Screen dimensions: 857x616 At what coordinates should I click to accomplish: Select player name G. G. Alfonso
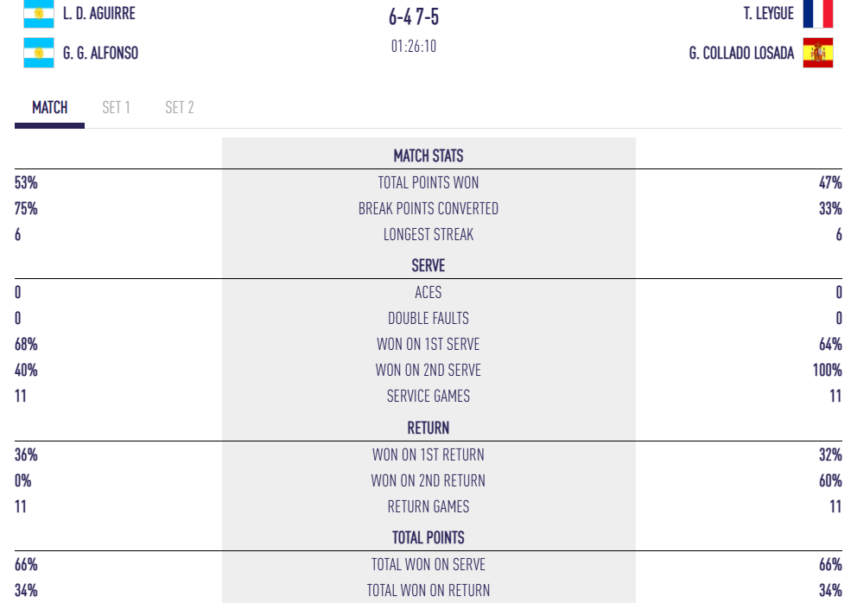point(100,54)
